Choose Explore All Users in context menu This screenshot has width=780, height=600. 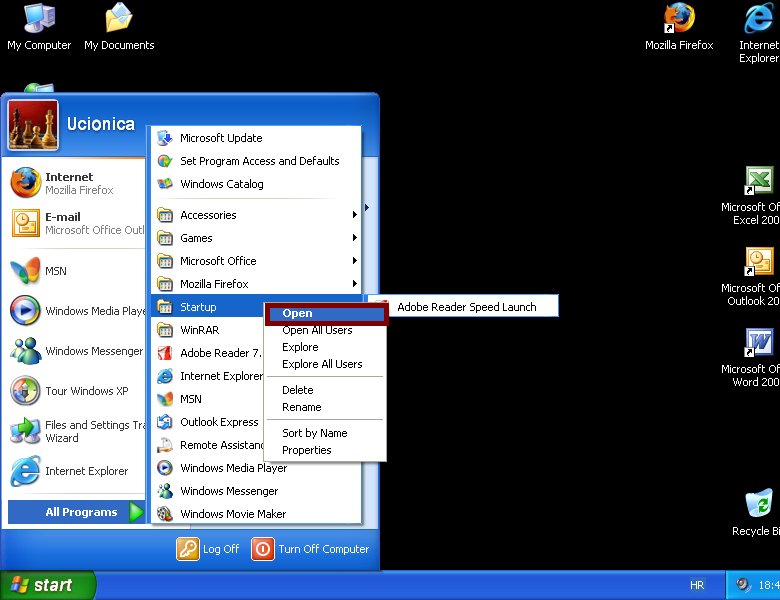pos(326,364)
